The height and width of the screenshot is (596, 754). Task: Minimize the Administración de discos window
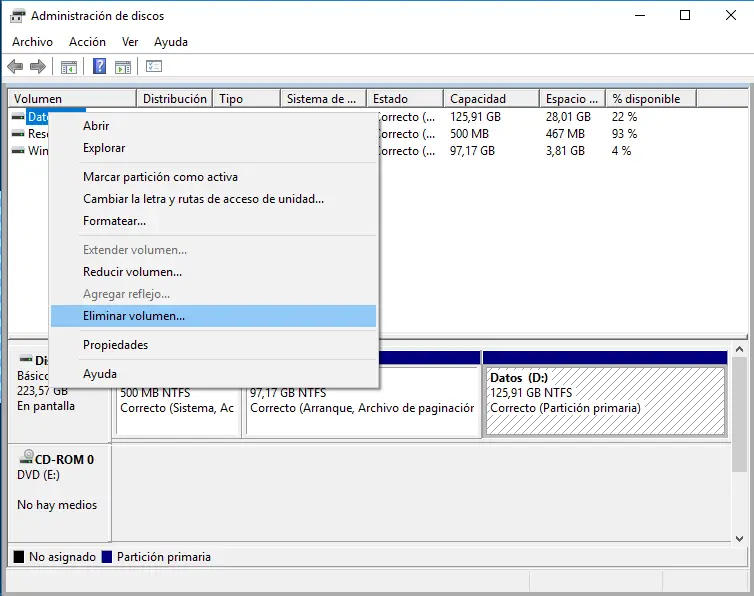[640, 15]
